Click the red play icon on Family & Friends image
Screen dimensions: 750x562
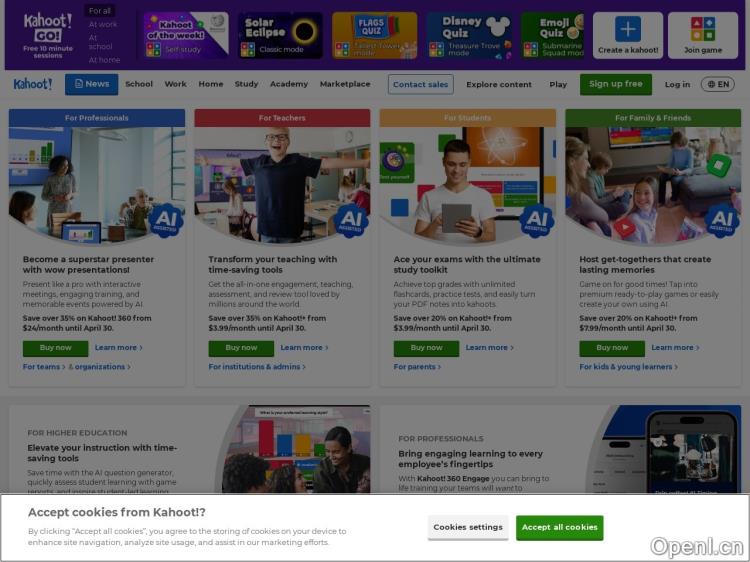coord(624,227)
